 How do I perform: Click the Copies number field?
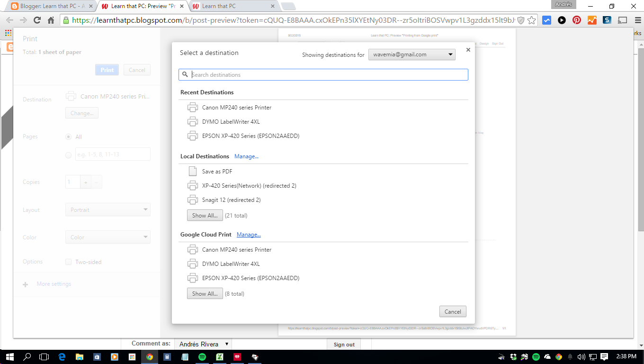coord(72,182)
